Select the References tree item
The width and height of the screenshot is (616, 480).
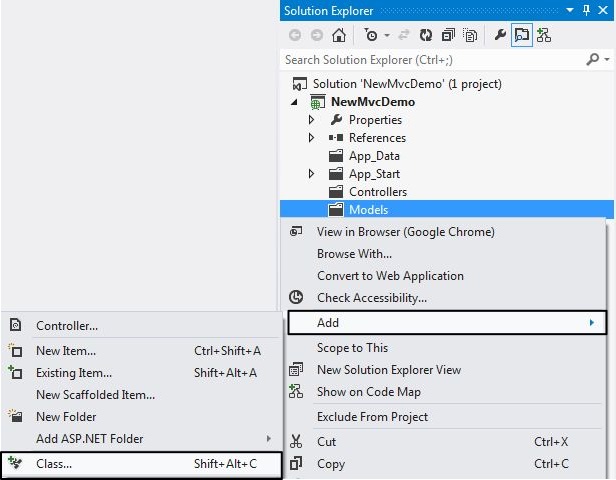tap(377, 138)
